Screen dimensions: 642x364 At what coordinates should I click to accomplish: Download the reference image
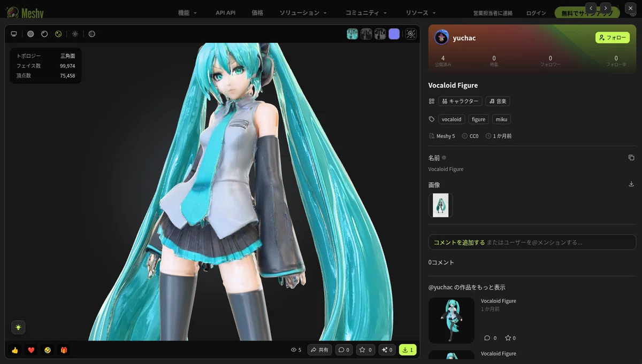(x=631, y=184)
